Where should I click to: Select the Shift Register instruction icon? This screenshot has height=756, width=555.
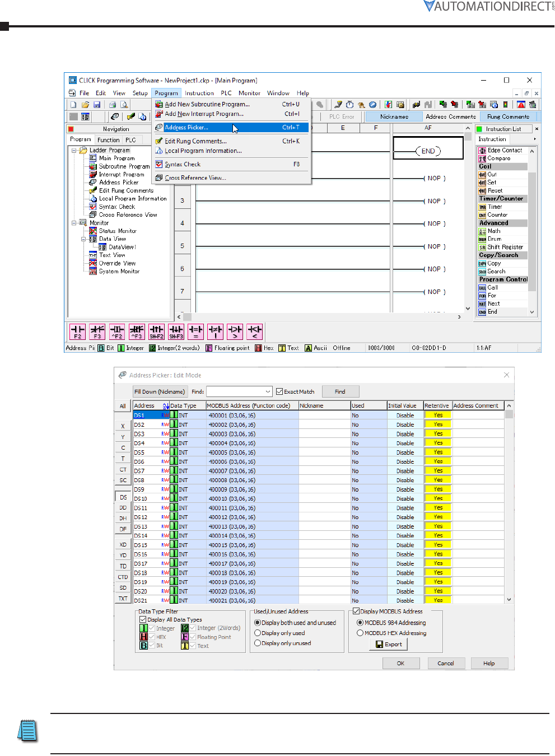(x=482, y=248)
